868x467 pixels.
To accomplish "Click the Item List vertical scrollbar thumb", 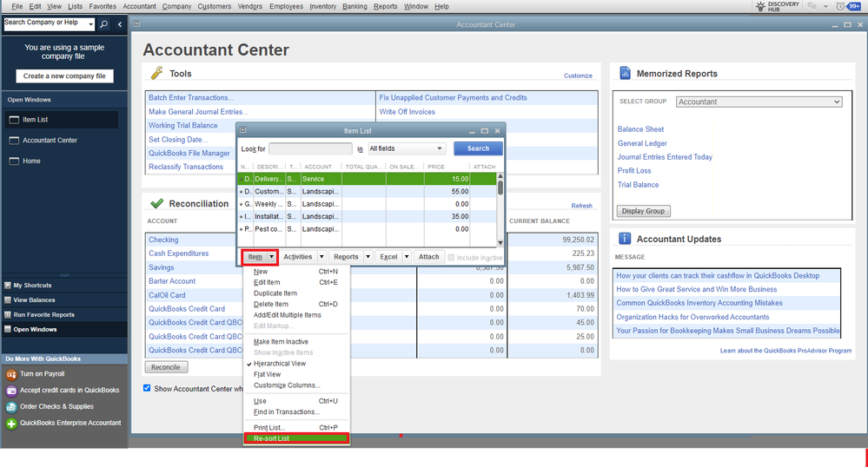I will [500, 187].
